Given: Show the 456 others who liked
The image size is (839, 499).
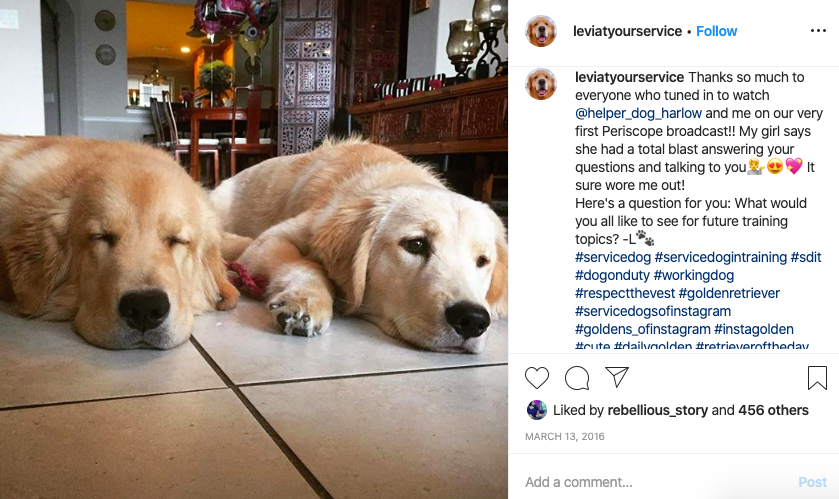Looking at the screenshot, I should [x=773, y=410].
